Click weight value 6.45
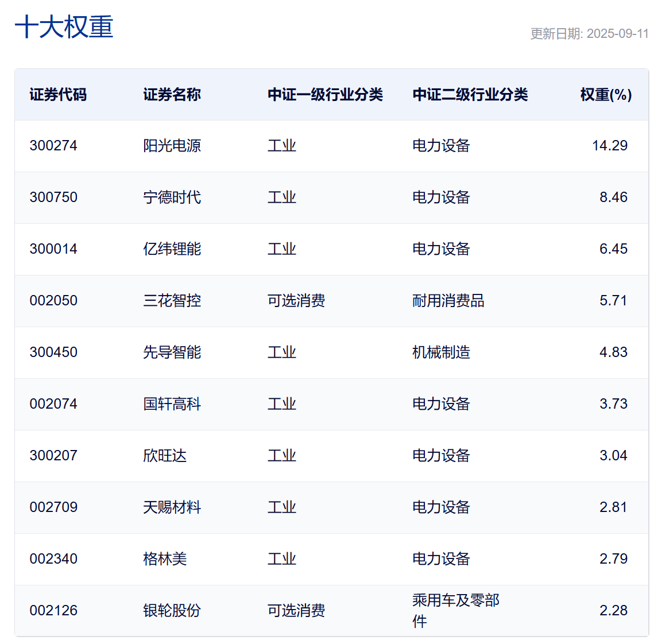 (614, 249)
